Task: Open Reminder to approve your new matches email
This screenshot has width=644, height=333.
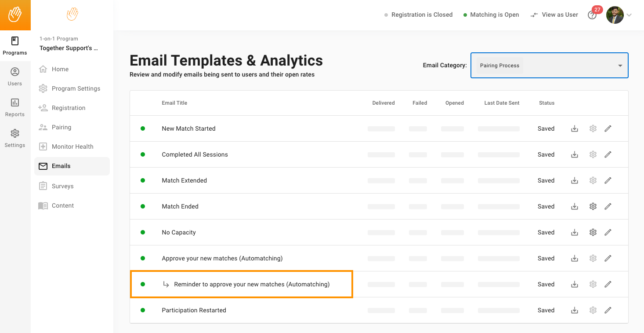Action: pyautogui.click(x=251, y=284)
